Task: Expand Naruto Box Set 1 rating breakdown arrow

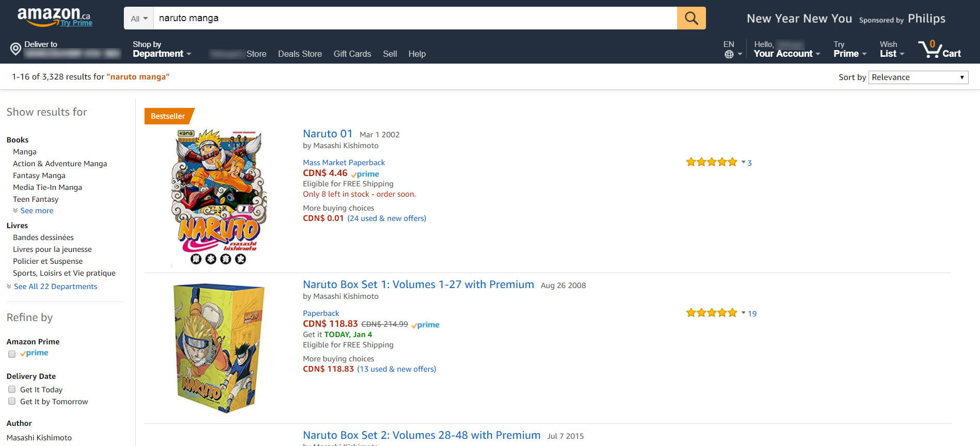Action: (743, 313)
